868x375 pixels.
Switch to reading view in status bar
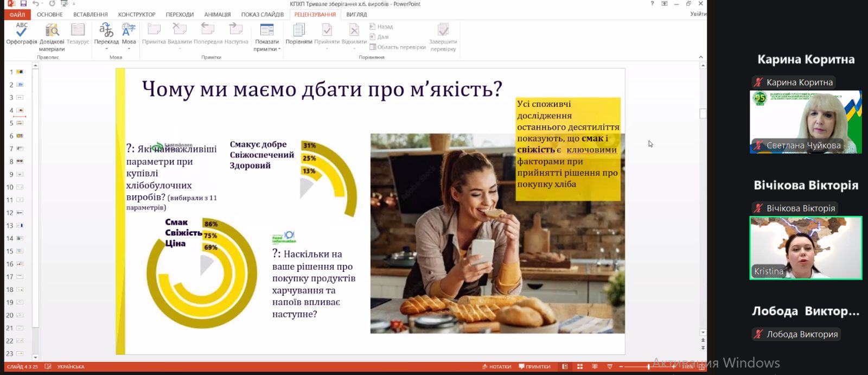[x=595, y=367]
